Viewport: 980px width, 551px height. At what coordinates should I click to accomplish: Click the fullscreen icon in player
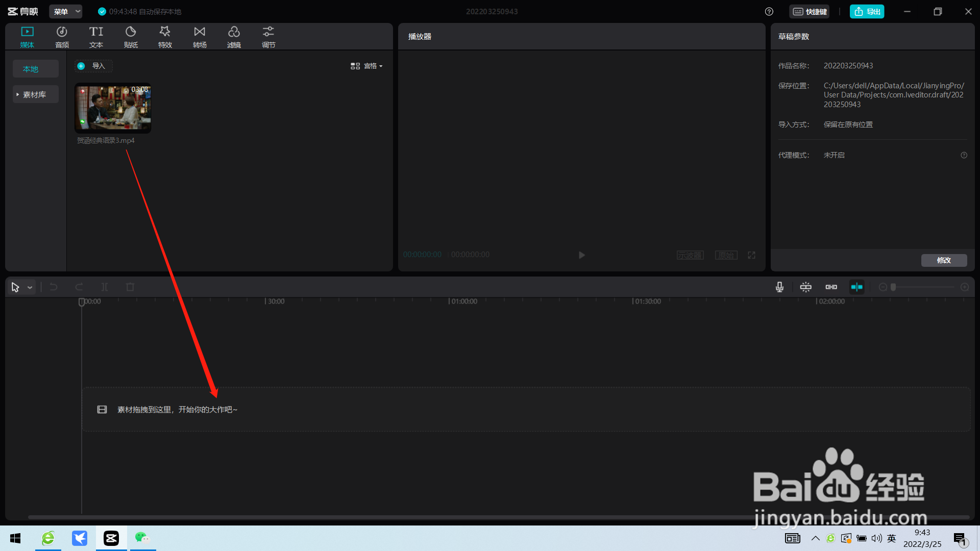click(752, 255)
